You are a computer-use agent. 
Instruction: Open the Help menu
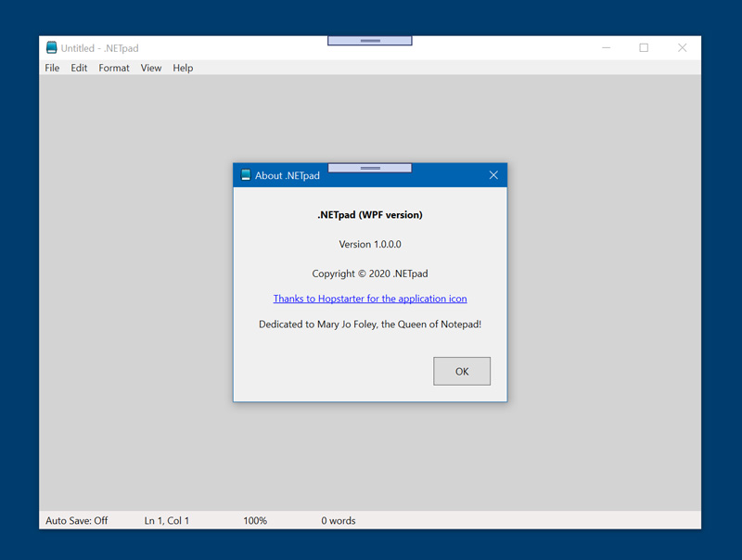(183, 68)
